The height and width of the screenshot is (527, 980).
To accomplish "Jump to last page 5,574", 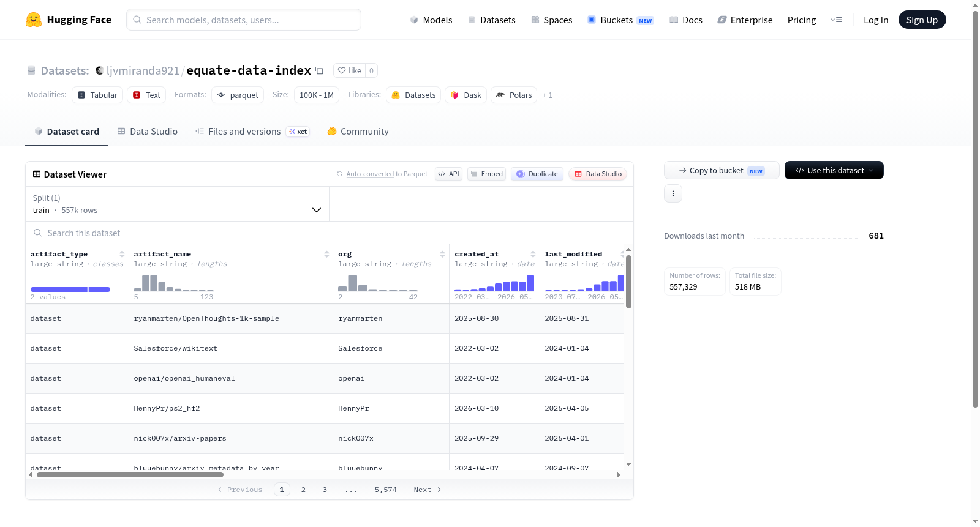I will coord(386,490).
